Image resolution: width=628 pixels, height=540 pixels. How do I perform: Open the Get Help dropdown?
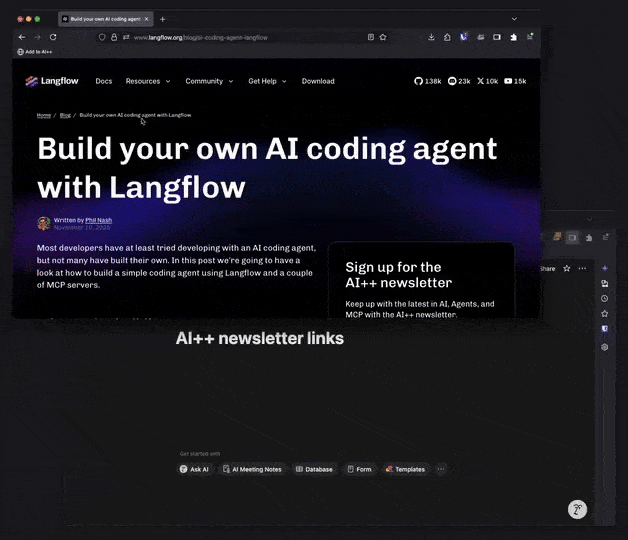(267, 81)
